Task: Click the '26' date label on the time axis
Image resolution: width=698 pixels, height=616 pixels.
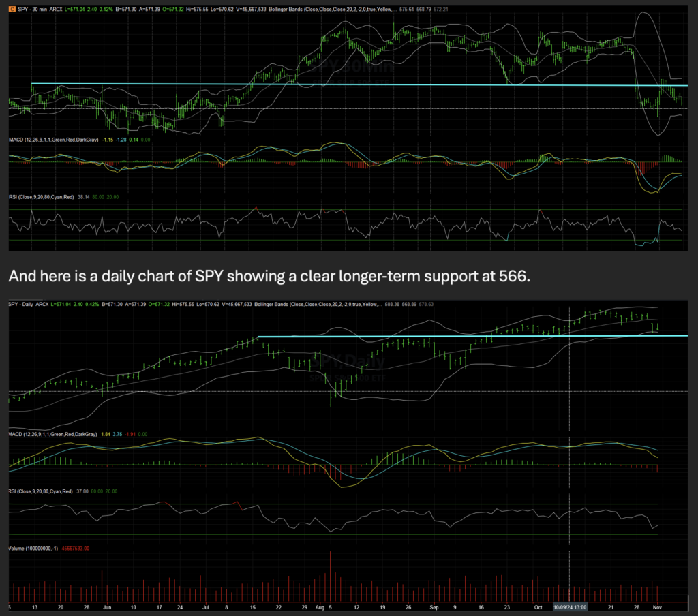Action: (x=408, y=607)
